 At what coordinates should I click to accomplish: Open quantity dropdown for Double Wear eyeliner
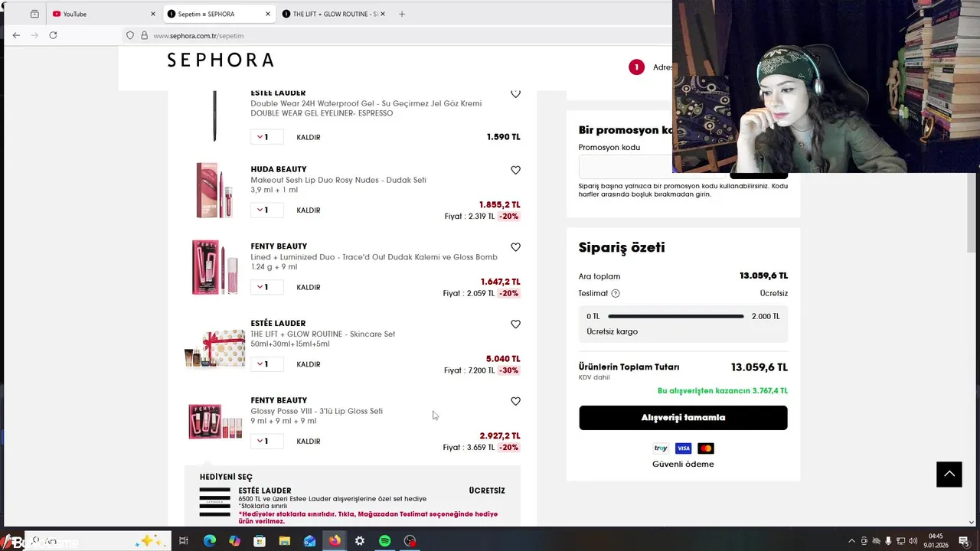tap(266, 137)
